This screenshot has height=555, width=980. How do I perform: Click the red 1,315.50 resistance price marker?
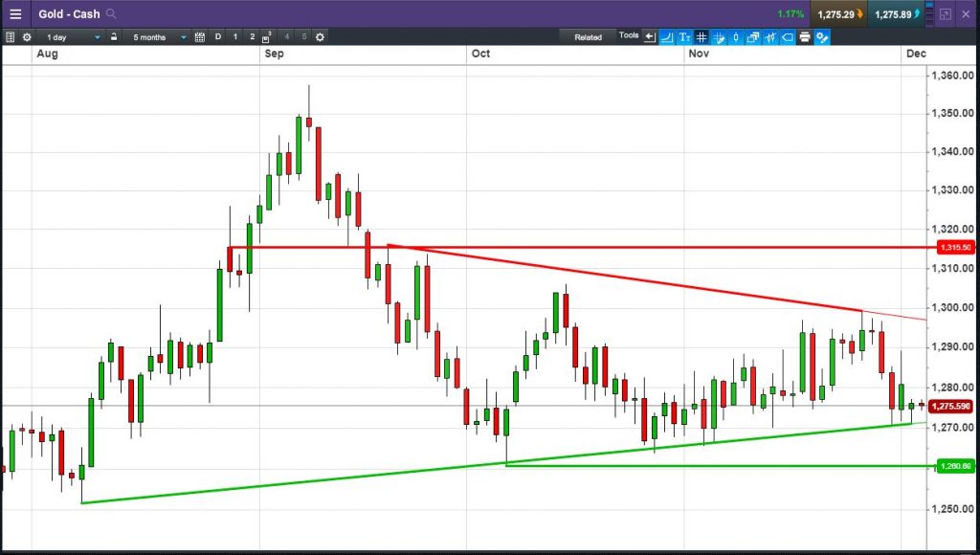[955, 248]
